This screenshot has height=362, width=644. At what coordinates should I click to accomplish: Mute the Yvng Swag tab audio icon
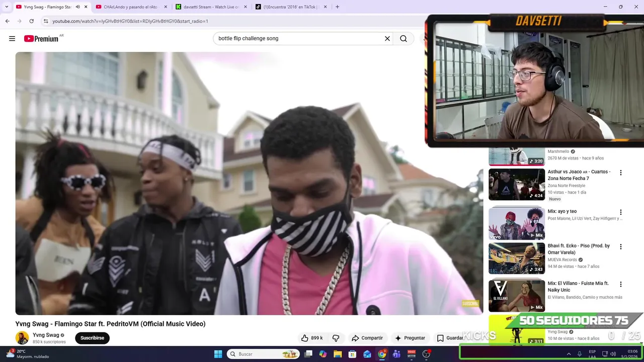pyautogui.click(x=77, y=7)
